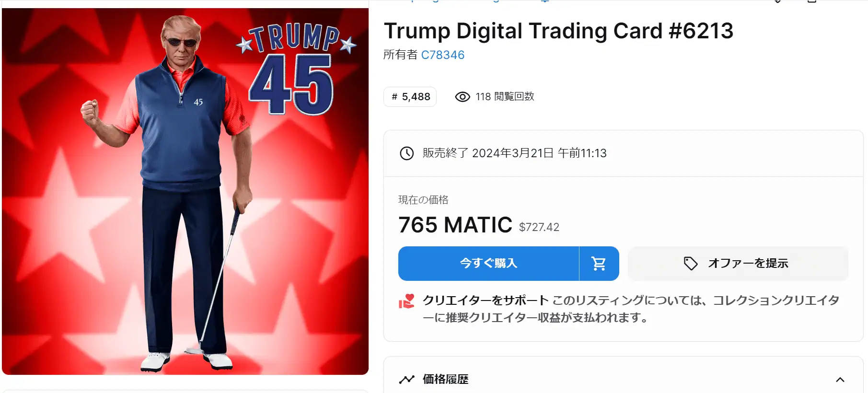The width and height of the screenshot is (868, 393).
Task: Click the クリエイターをサポート bold text
Action: (486, 301)
